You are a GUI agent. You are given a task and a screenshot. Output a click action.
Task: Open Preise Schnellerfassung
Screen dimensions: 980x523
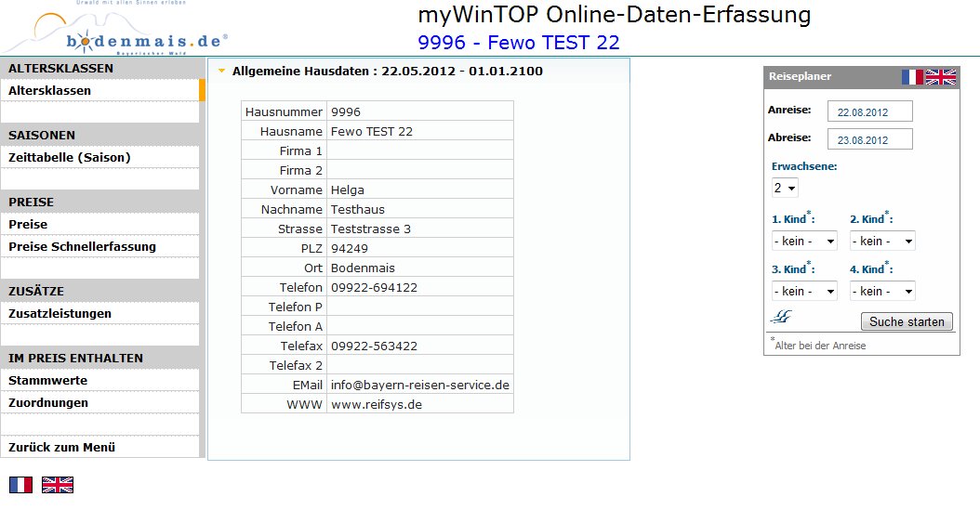point(100,246)
